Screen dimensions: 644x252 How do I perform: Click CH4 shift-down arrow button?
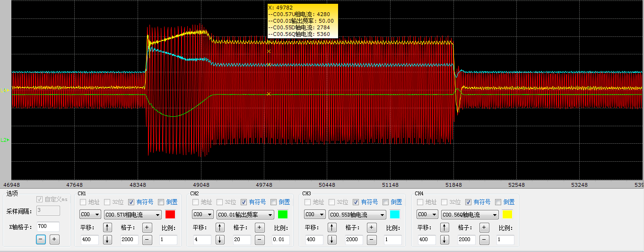[445, 239]
